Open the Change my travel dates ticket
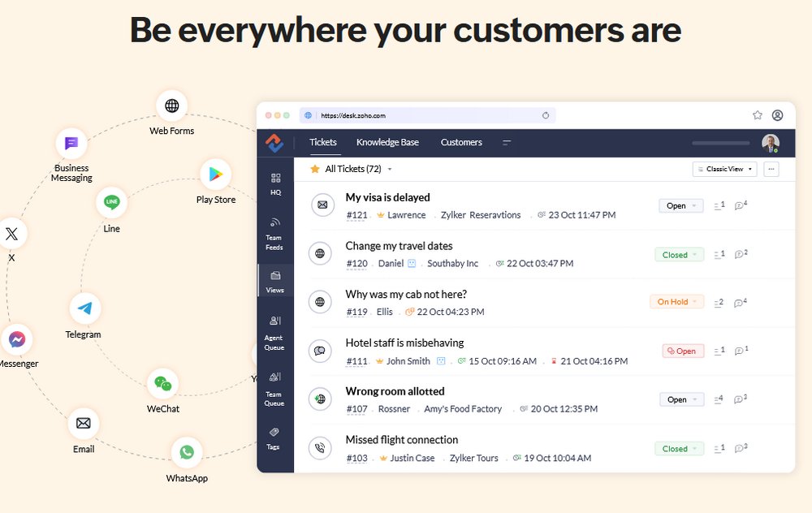The width and height of the screenshot is (812, 513). [x=399, y=246]
